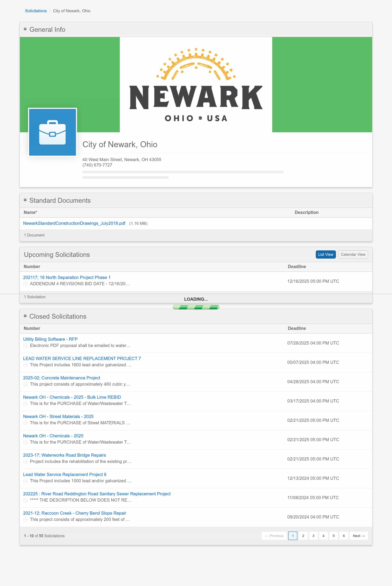Click the deadline 07/28/2025 04:00 PM UTC
The height and width of the screenshot is (586, 392).
[x=313, y=343]
